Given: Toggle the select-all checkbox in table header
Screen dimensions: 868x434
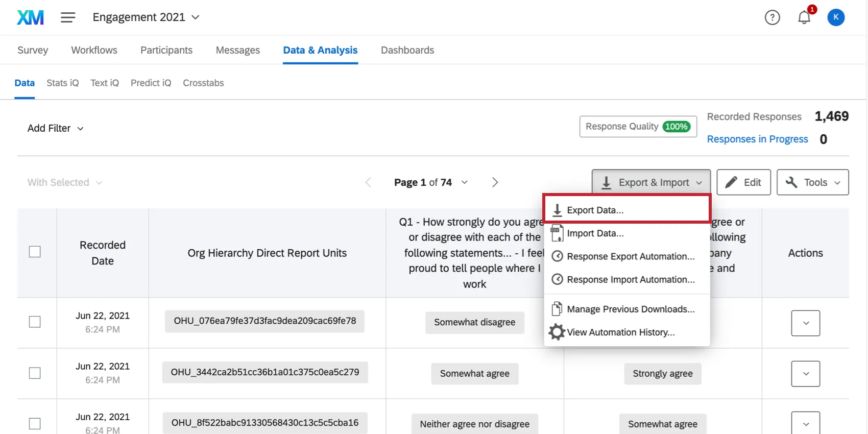Looking at the screenshot, I should coord(35,252).
